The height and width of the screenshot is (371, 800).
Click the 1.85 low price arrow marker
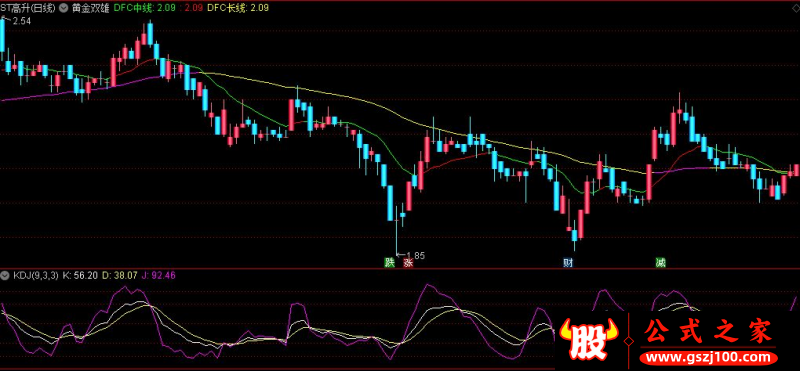411,255
